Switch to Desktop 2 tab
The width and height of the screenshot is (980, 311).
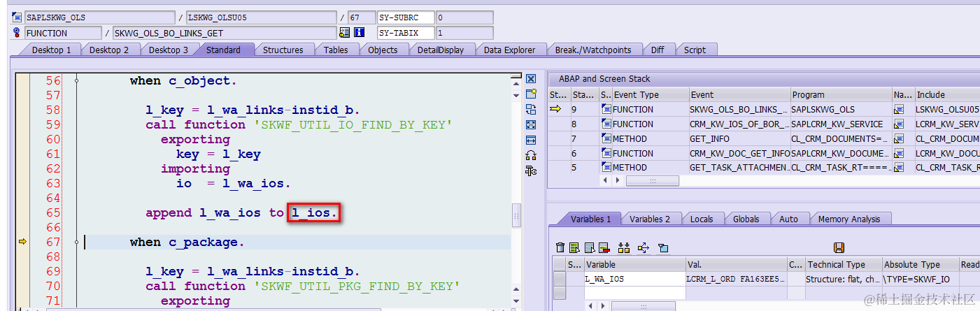[109, 50]
